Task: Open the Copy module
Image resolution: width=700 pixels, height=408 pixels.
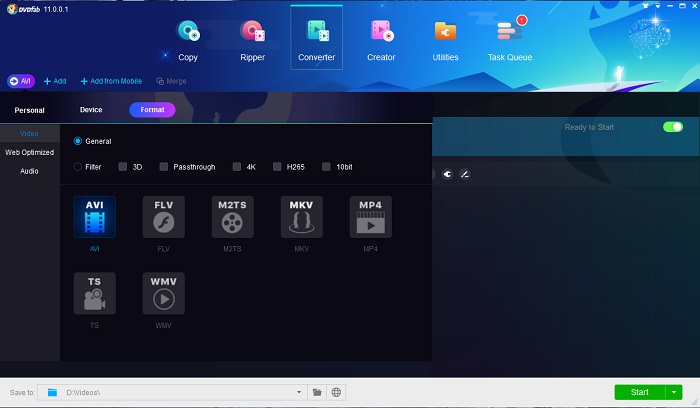Action: [x=188, y=40]
